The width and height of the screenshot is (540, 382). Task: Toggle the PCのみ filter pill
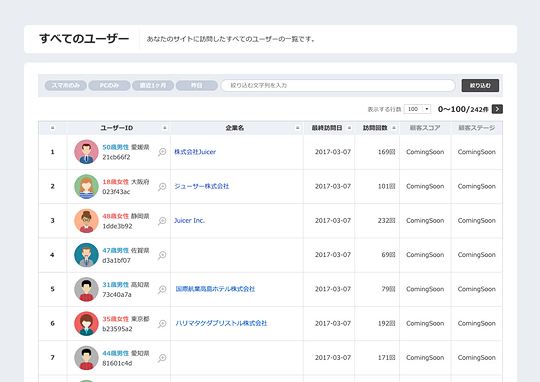(x=109, y=85)
